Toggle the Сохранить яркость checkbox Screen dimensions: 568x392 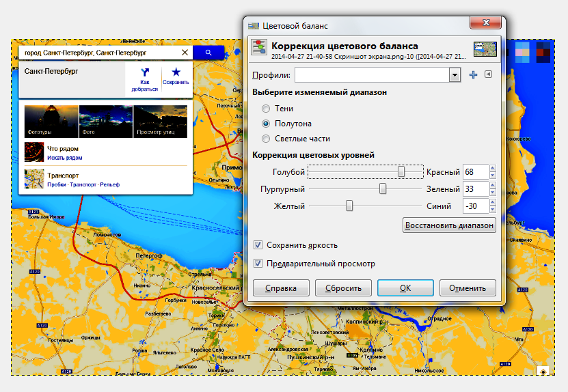pyautogui.click(x=258, y=245)
